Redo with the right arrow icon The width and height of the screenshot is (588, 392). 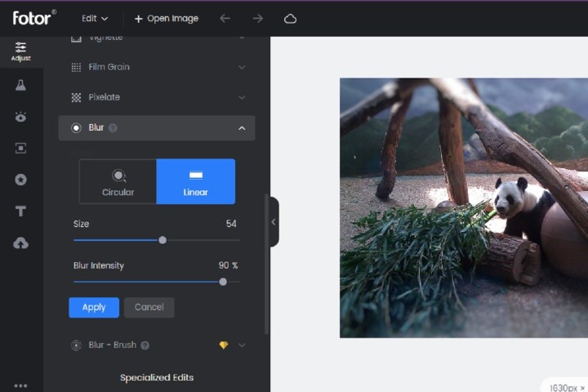coord(257,19)
